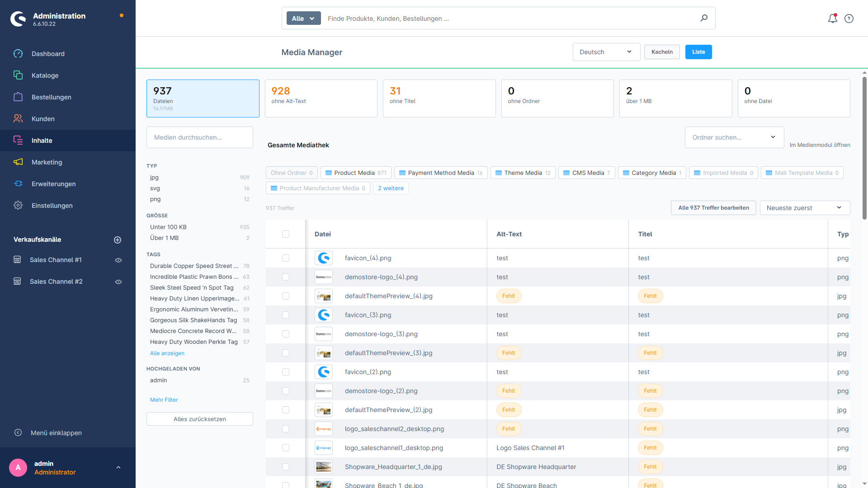Select the 31 ohne Titel card

coord(439,99)
